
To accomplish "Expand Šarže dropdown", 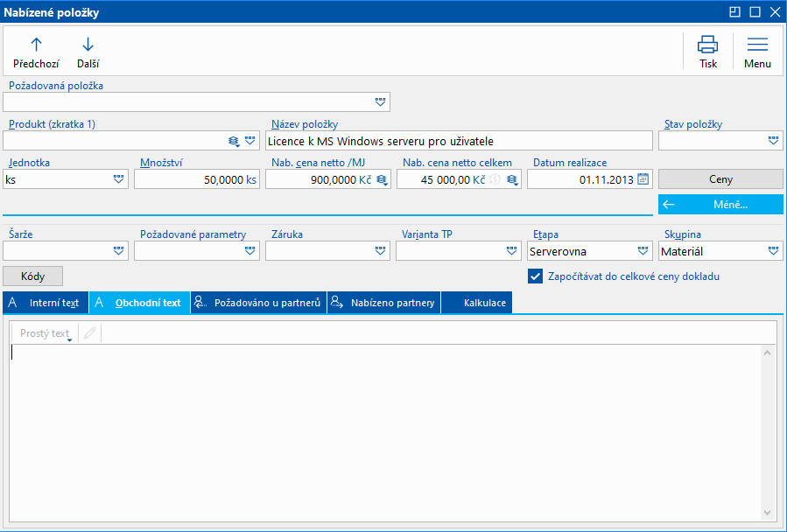I will [118, 251].
